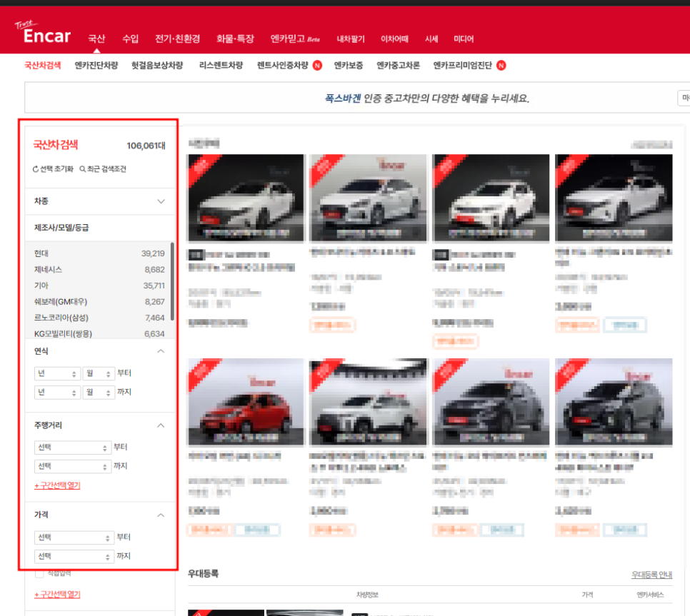The image size is (690, 616).
Task: Open the 수입 menu in the top navigation
Action: [130, 39]
